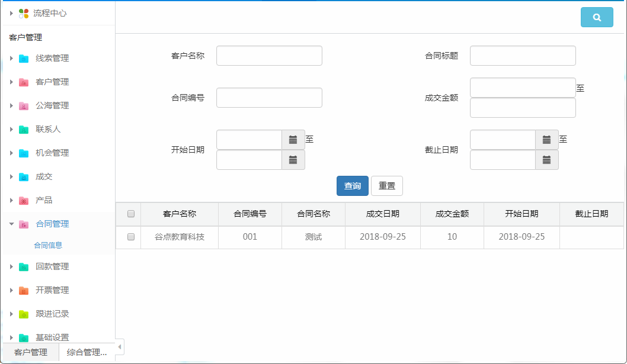Open the second 截止日期 calendar picker
The width and height of the screenshot is (627, 364).
point(546,160)
